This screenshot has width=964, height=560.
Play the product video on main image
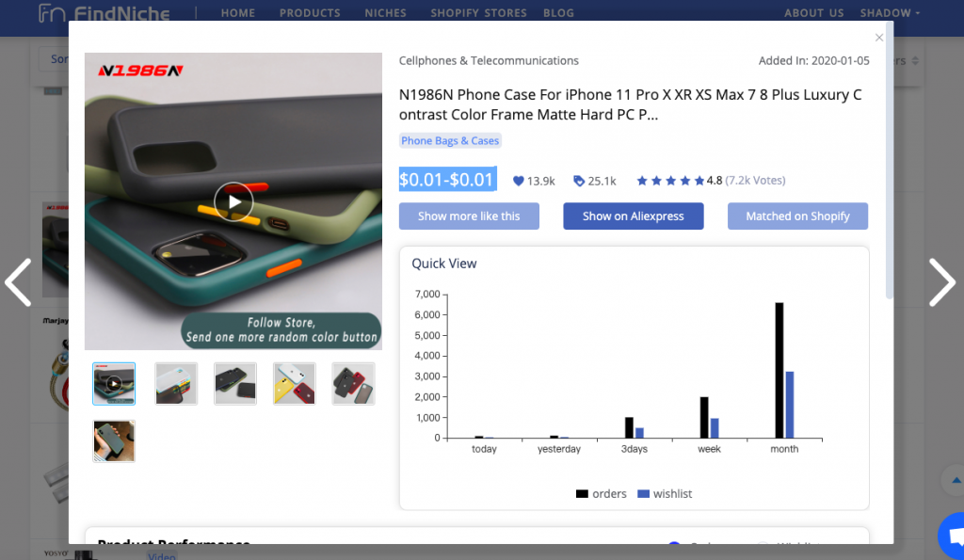(x=233, y=201)
